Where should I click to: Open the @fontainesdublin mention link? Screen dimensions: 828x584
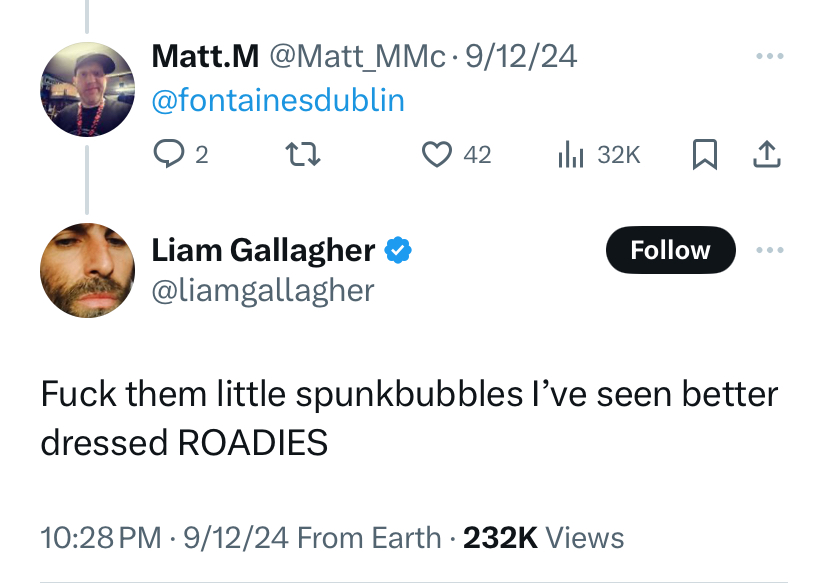click(x=278, y=100)
